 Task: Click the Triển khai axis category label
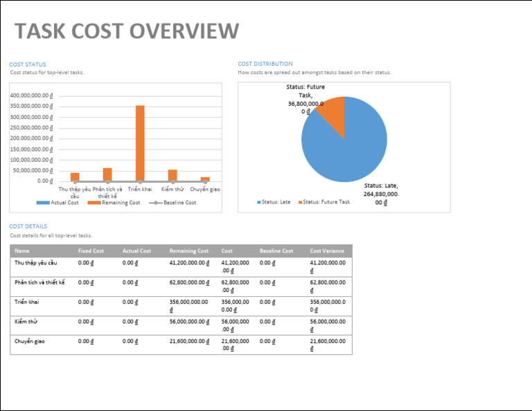[x=140, y=190]
